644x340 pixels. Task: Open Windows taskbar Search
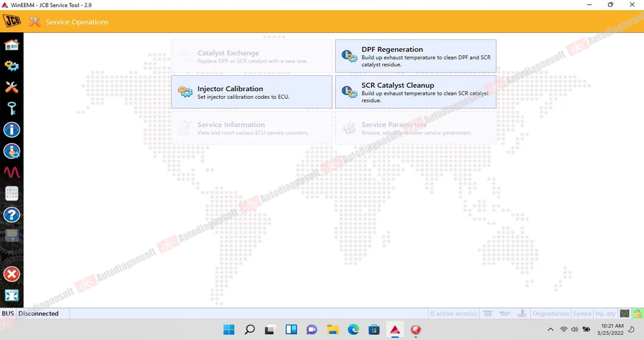[249, 329]
